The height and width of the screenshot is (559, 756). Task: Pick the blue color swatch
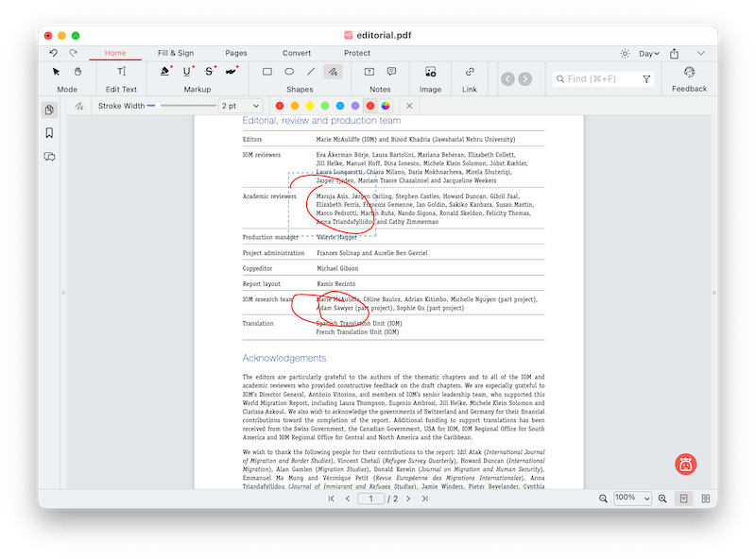[x=340, y=106]
